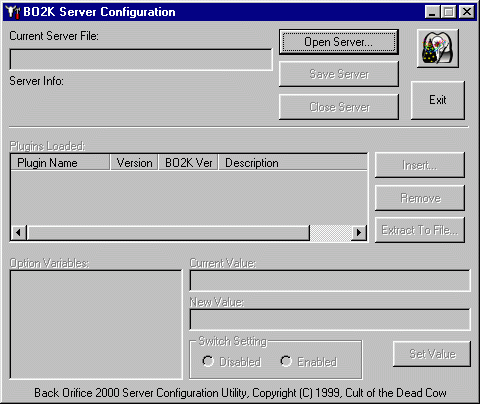The image size is (480, 404).
Task: Exit the BO2K configuration utility
Action: [x=438, y=100]
